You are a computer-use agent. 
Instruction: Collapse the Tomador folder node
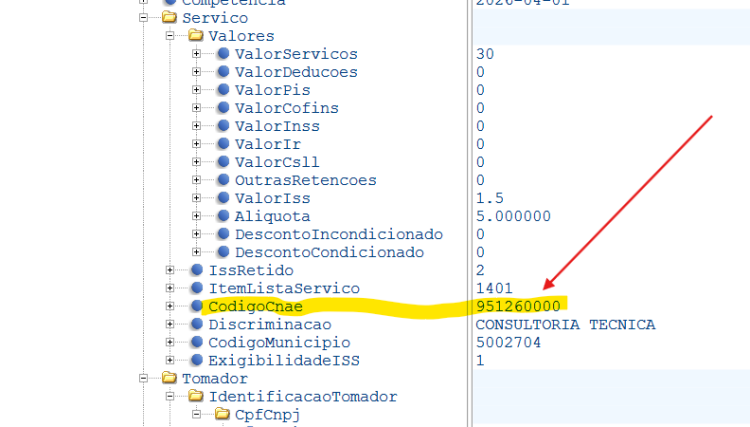(143, 378)
